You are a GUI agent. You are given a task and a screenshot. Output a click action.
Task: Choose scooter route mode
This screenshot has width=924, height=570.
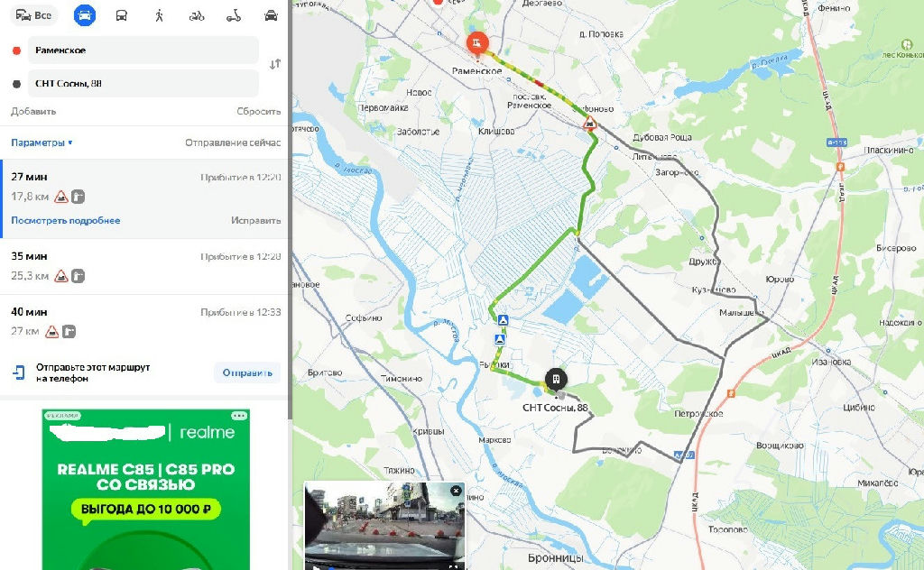click(x=234, y=15)
